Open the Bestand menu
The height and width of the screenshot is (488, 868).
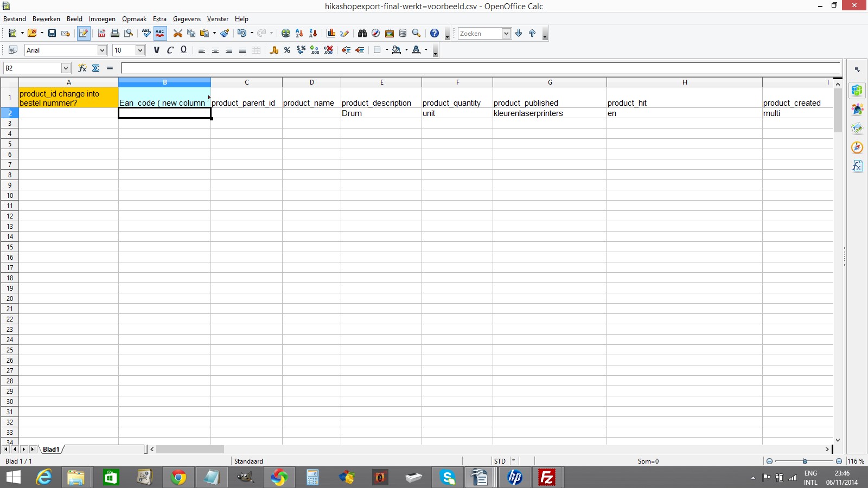[15, 19]
